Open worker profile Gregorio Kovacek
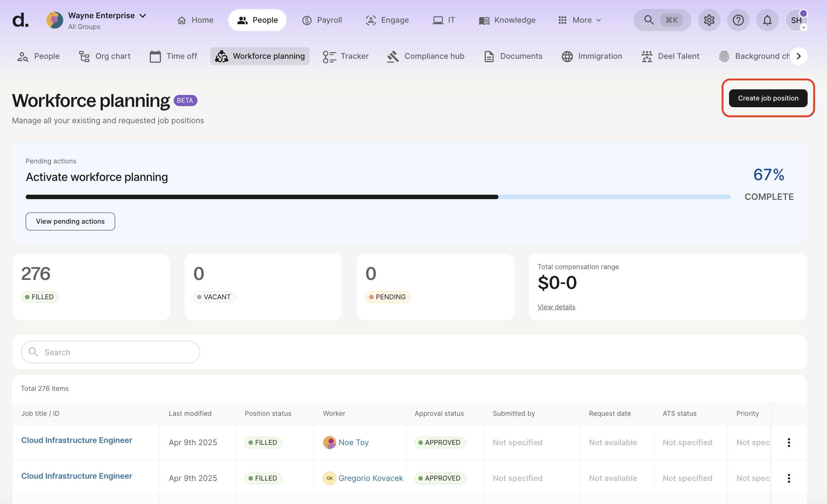 pyautogui.click(x=371, y=478)
